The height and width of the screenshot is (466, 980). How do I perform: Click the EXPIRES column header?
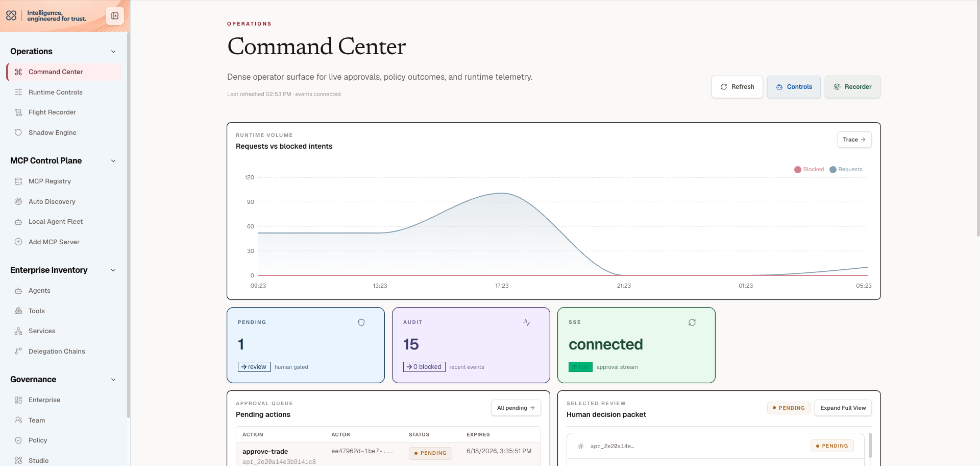point(478,435)
